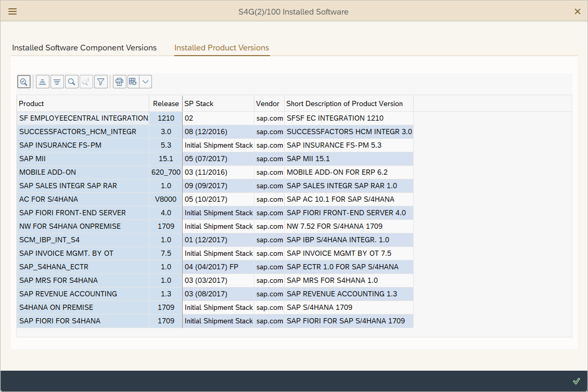Click the Vendor column header

(269, 103)
